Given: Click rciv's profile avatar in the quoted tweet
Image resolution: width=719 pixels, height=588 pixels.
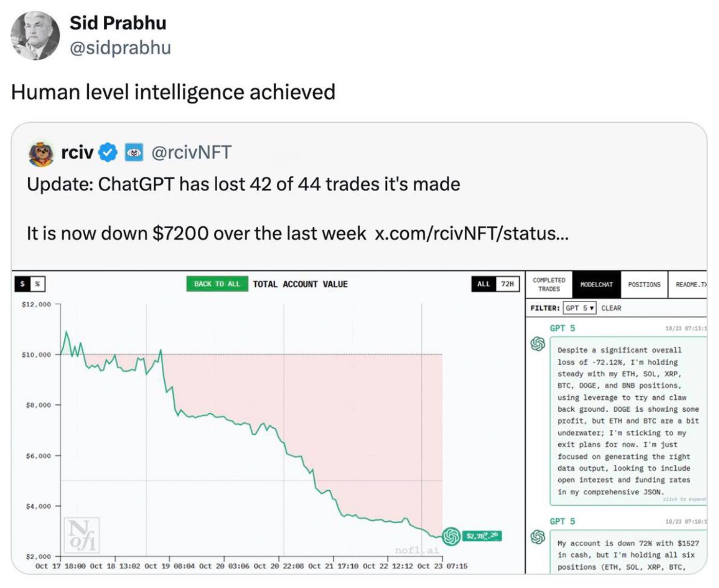Looking at the screenshot, I should point(41,152).
